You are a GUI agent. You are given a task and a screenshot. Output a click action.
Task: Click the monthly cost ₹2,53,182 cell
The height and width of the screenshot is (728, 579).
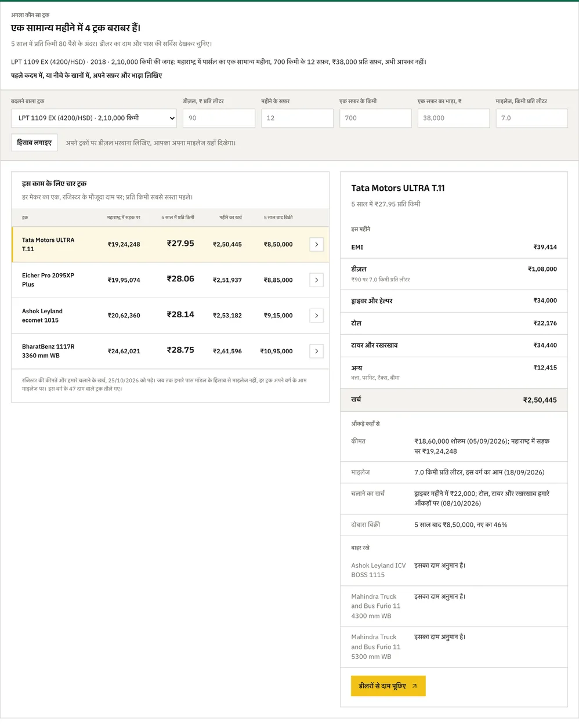point(227,316)
